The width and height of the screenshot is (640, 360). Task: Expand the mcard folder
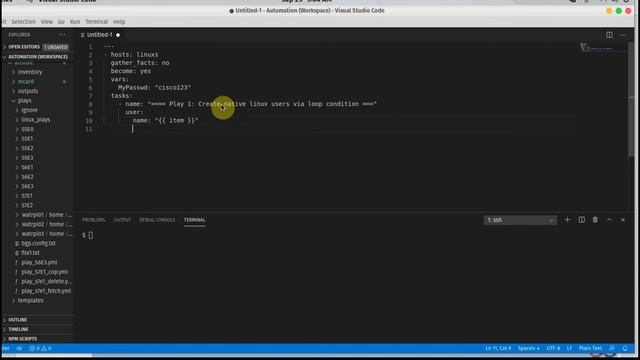pyautogui.click(x=26, y=82)
